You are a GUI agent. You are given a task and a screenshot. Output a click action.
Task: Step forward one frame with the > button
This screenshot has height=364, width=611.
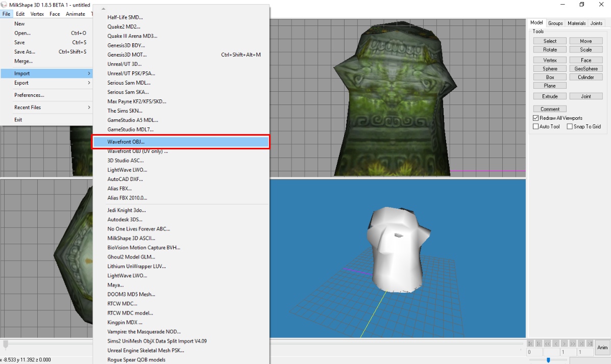tap(564, 344)
